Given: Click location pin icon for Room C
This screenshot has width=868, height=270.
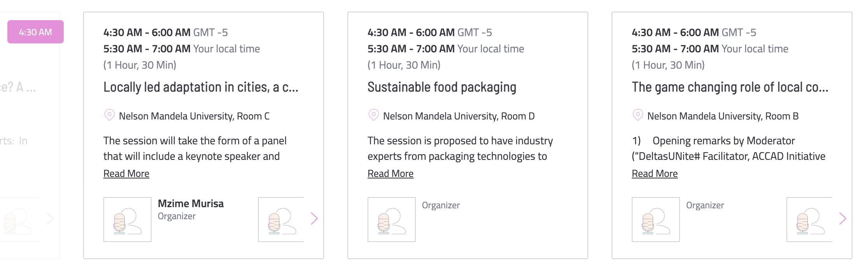Looking at the screenshot, I should tap(110, 115).
